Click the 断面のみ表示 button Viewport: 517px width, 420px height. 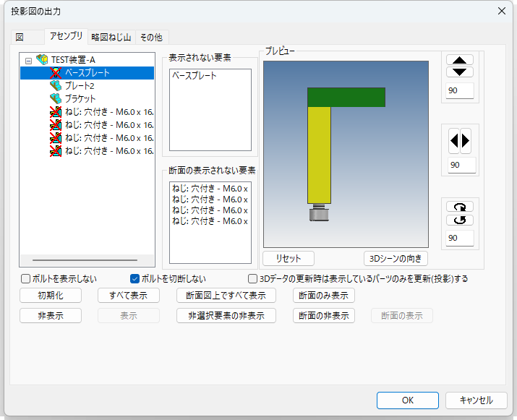(324, 296)
